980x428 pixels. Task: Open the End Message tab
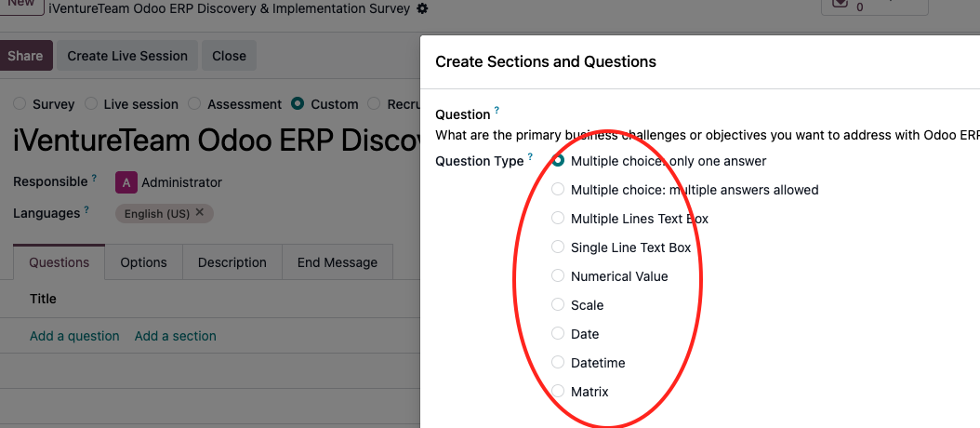[337, 262]
